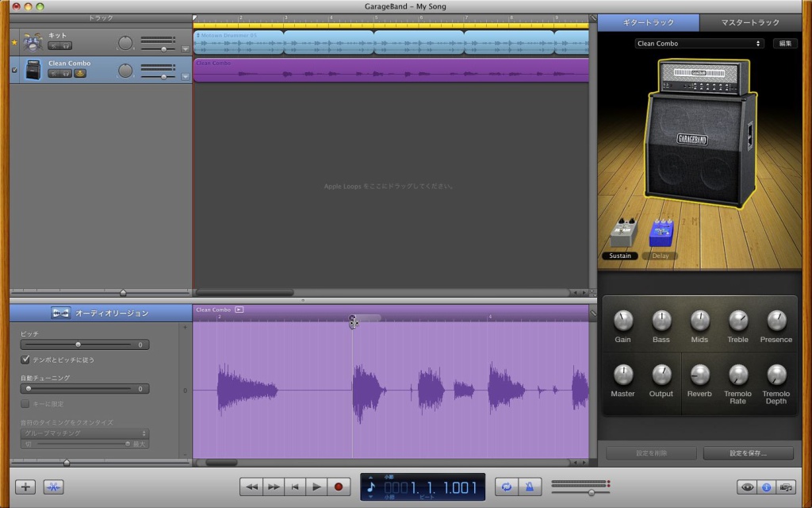Select the Motown Drummer 05 region

tap(239, 43)
